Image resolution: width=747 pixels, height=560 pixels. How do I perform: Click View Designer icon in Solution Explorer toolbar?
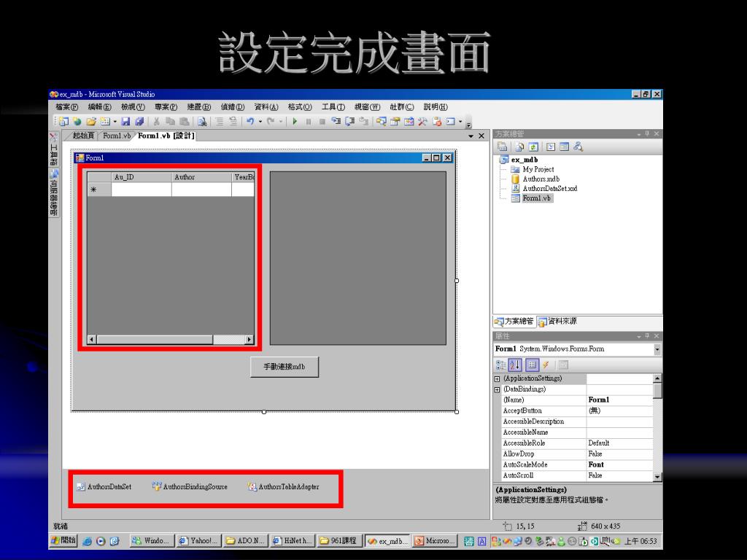click(565, 147)
